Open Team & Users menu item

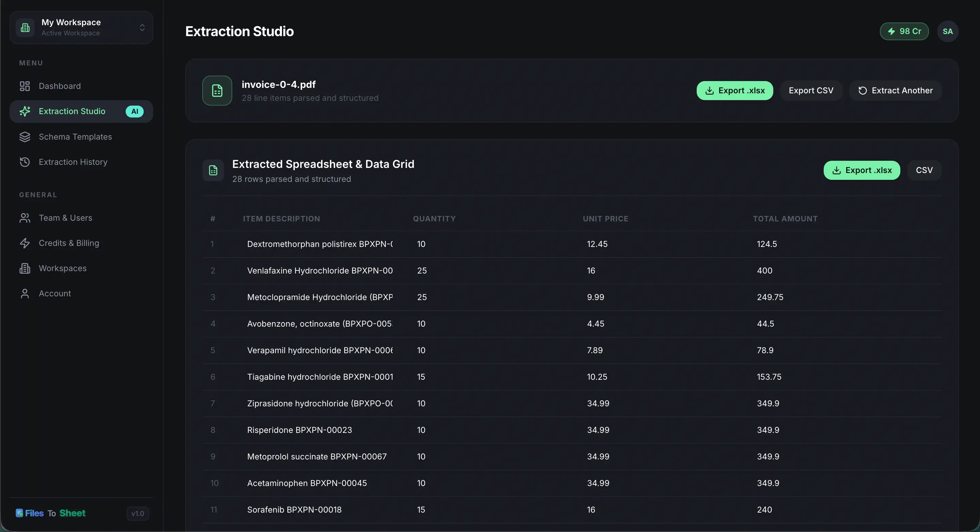coord(81,218)
